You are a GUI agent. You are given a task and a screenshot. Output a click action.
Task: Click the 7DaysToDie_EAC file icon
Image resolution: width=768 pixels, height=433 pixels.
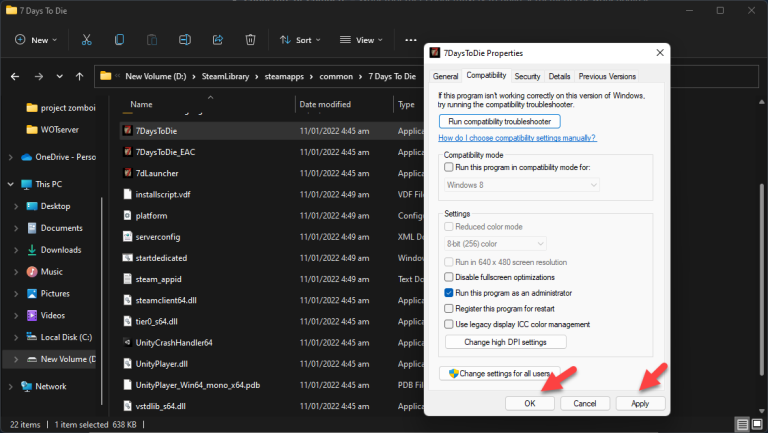coord(127,152)
